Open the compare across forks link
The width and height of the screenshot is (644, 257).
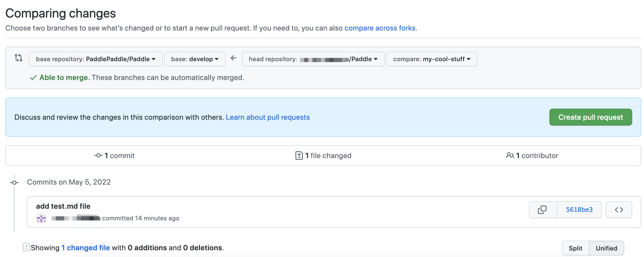point(380,28)
